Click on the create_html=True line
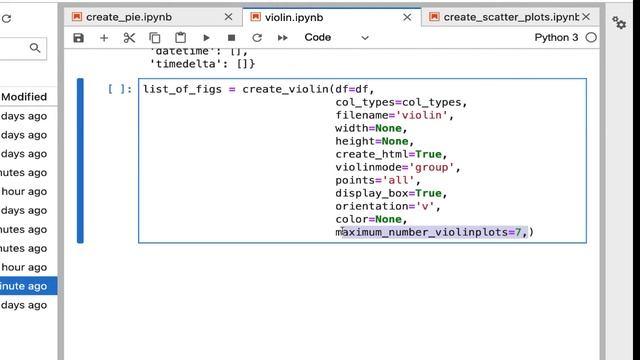 point(391,154)
